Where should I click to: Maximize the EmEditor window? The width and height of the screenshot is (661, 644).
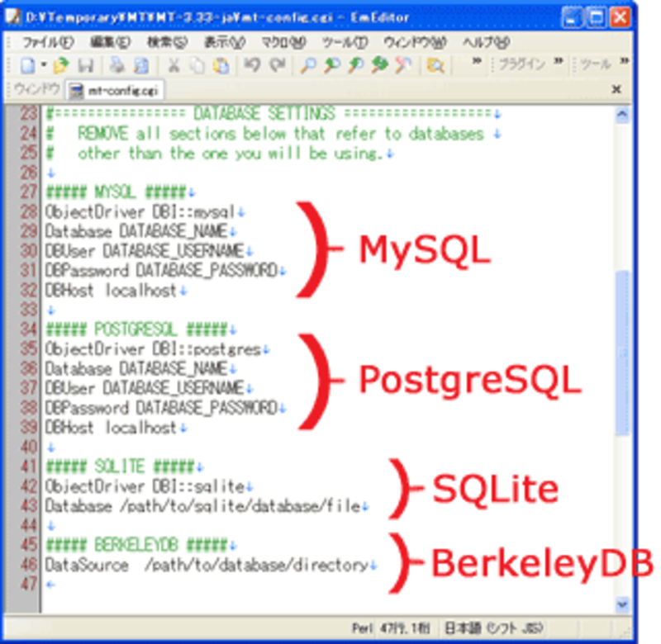tap(596, 17)
